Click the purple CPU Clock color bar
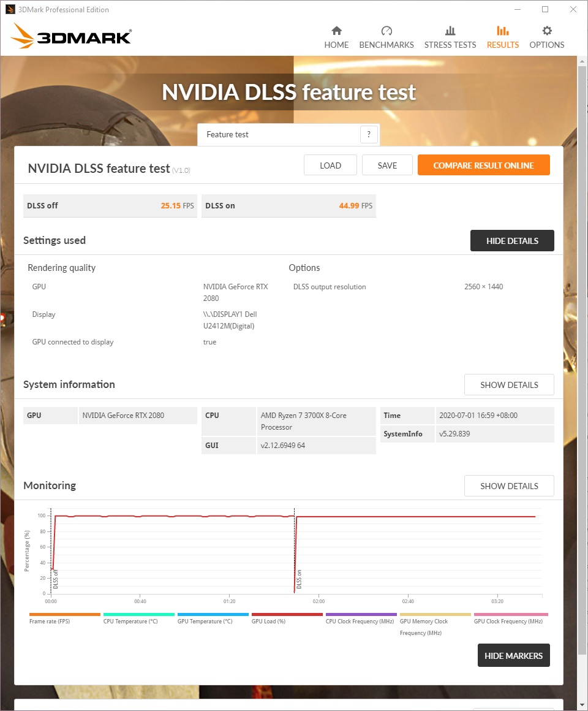 361,614
